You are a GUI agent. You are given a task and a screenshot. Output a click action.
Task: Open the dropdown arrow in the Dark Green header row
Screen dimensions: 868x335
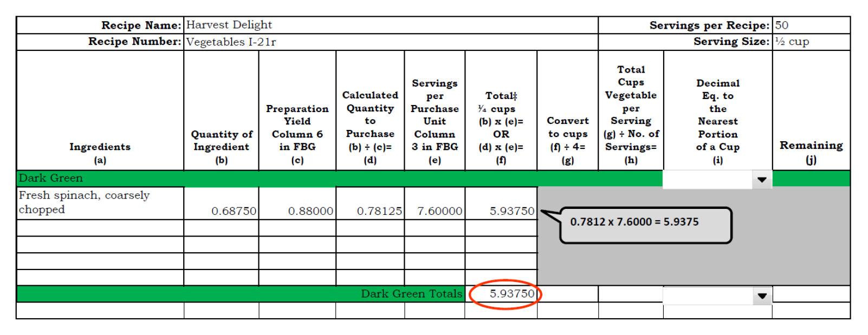(x=762, y=180)
